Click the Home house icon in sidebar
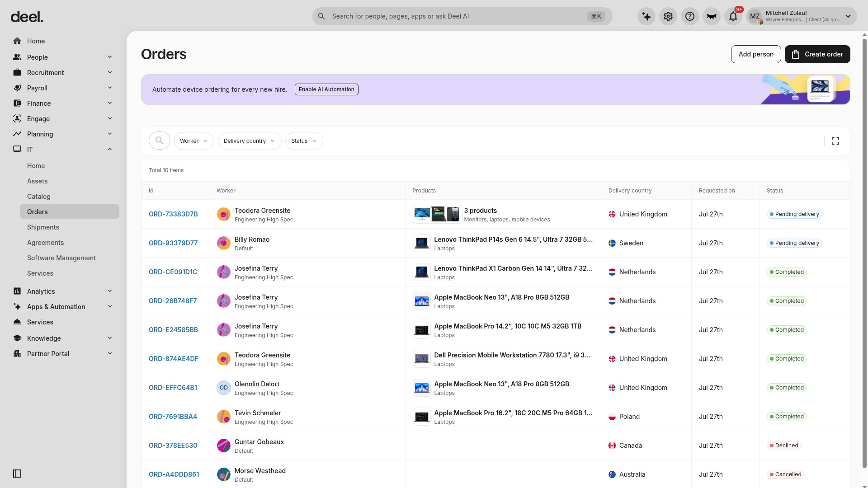Screen dimensions: 868x488 pos(17,41)
